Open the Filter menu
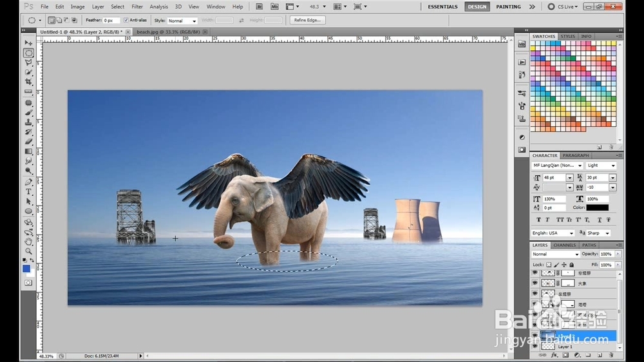Screen dimensions: 644x362 point(137,6)
